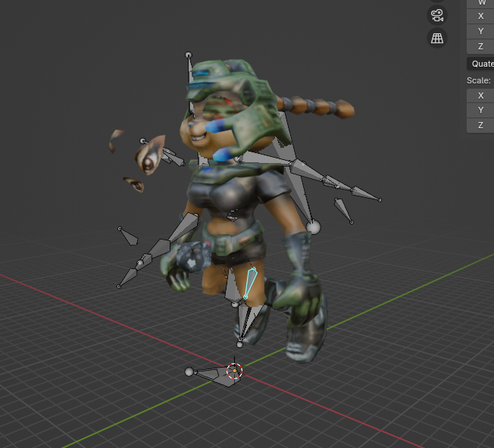
Task: Switch perspective/orthographic view with the grid icon
Action: pyautogui.click(x=437, y=38)
